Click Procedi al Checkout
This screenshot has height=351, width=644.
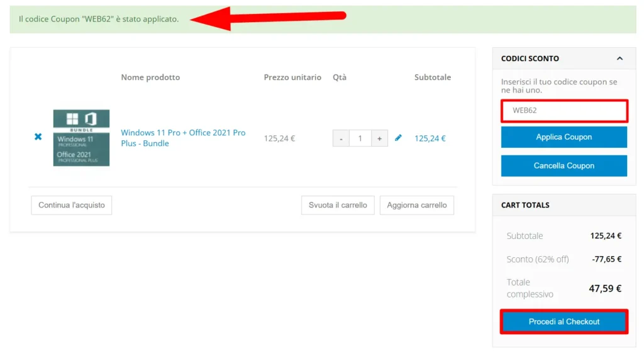click(x=564, y=321)
